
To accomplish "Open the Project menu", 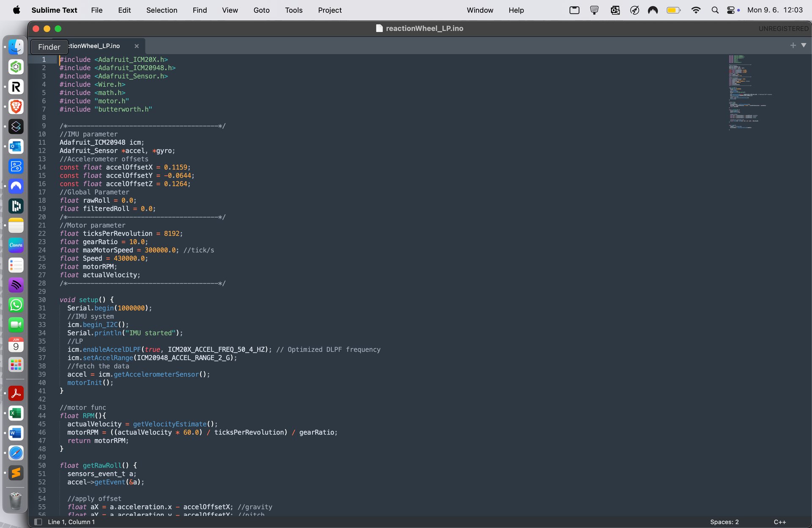I will [x=330, y=10].
